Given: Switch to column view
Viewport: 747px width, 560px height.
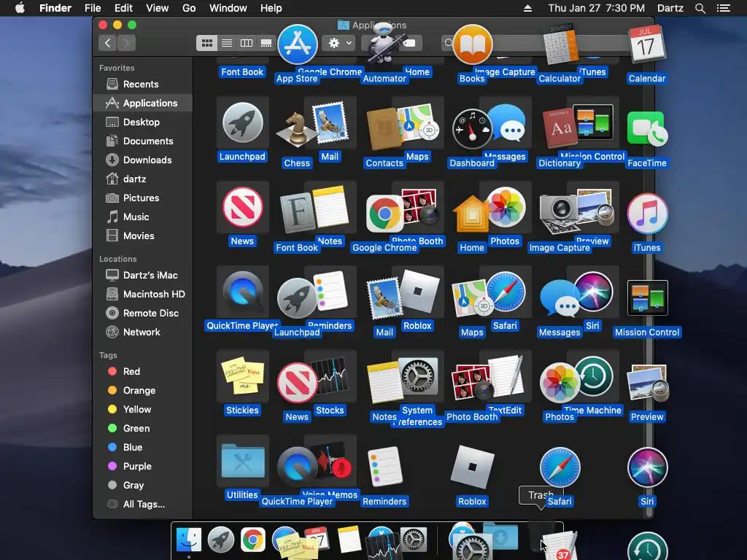Looking at the screenshot, I should 247,43.
